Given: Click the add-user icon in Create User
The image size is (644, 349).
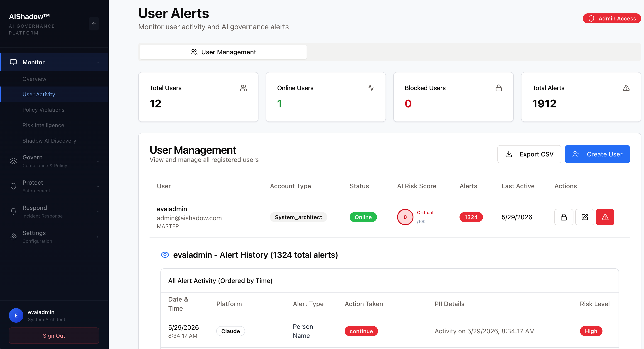Looking at the screenshot, I should coord(576,154).
